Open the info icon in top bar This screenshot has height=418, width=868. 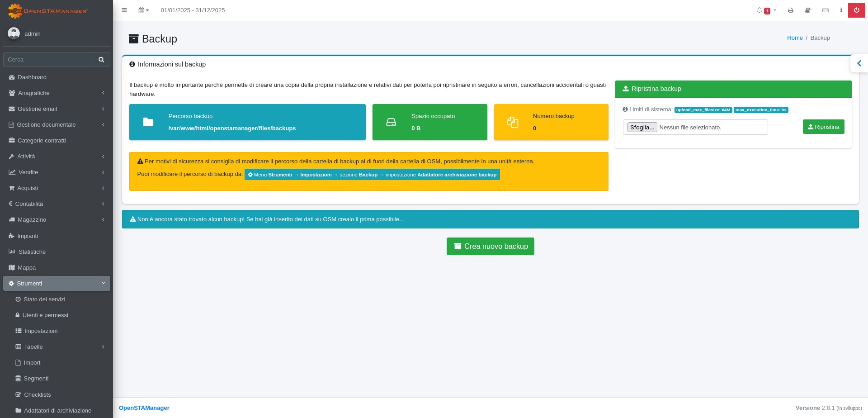click(841, 10)
